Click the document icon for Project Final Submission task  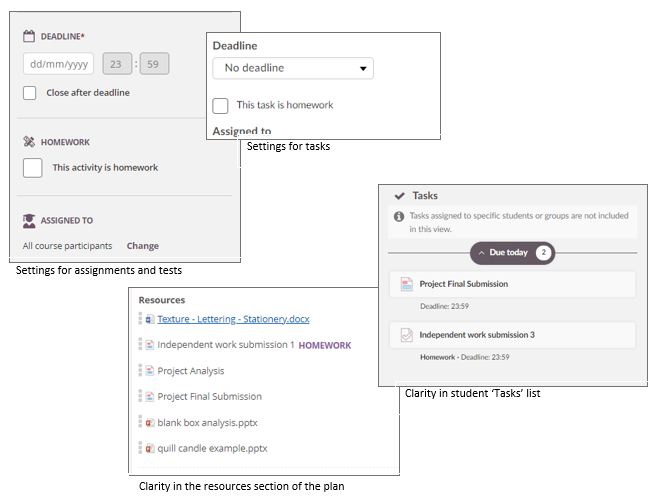[x=405, y=284]
